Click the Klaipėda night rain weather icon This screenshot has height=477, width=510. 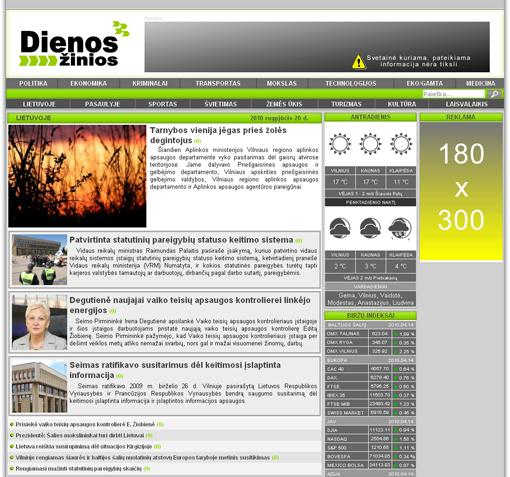coord(400,228)
